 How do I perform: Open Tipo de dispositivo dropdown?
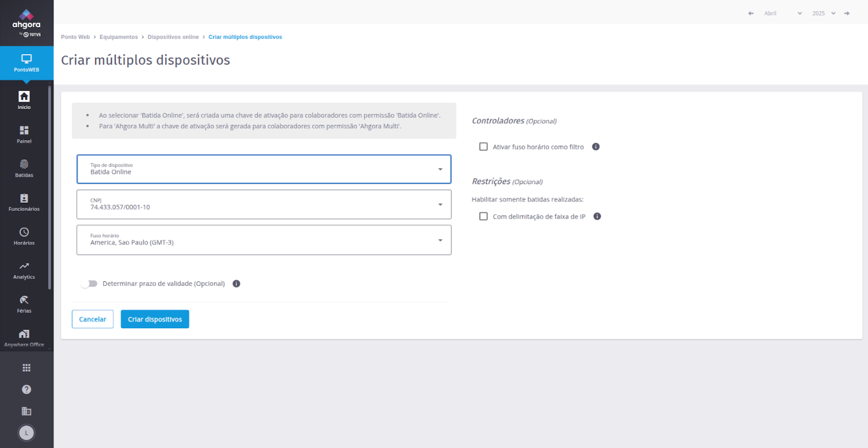coord(264,169)
